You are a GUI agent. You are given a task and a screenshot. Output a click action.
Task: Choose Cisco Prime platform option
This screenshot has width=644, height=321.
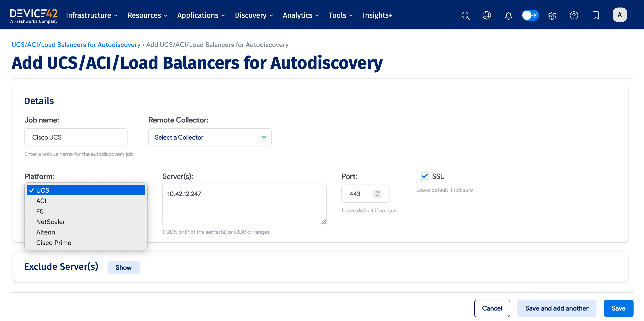[x=54, y=243]
